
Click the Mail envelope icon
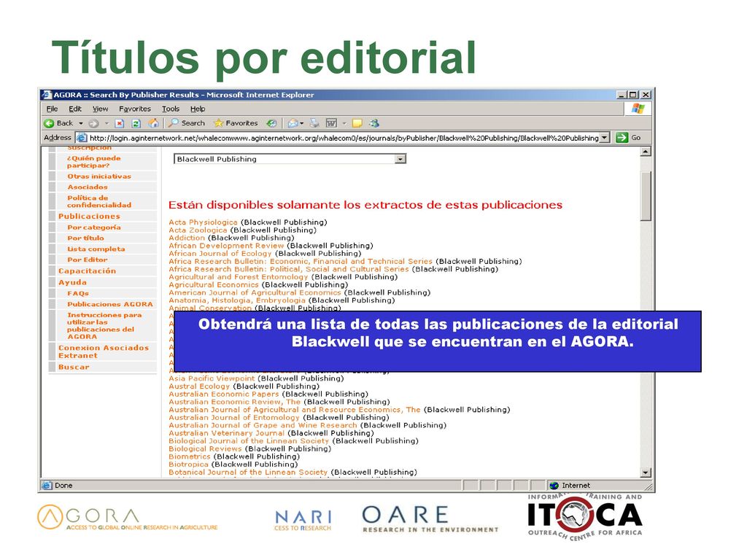coord(293,123)
